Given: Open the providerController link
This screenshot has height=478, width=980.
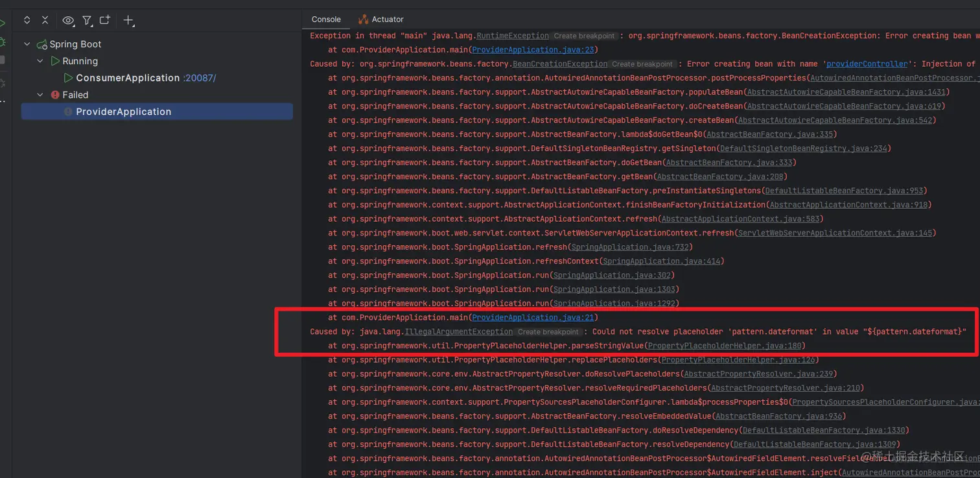Looking at the screenshot, I should click(867, 64).
